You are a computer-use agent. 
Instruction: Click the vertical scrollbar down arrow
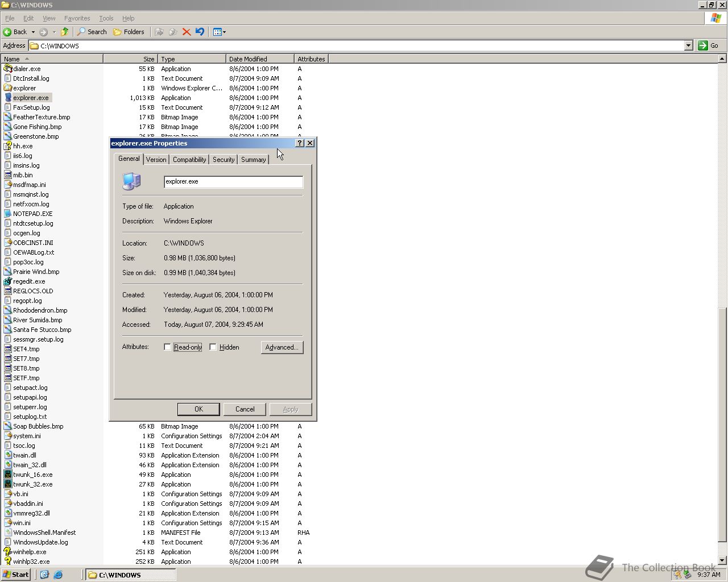click(x=722, y=560)
